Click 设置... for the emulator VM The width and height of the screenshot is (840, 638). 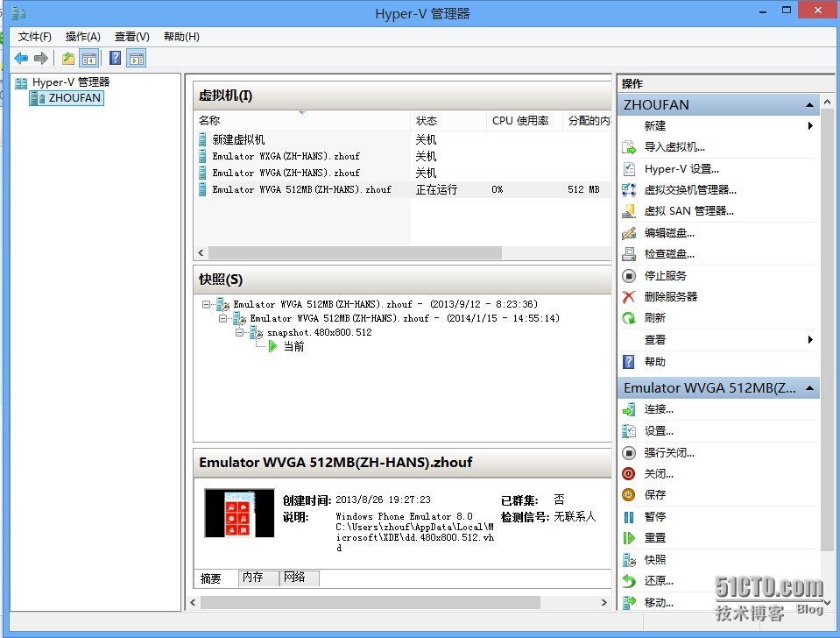pyautogui.click(x=659, y=431)
